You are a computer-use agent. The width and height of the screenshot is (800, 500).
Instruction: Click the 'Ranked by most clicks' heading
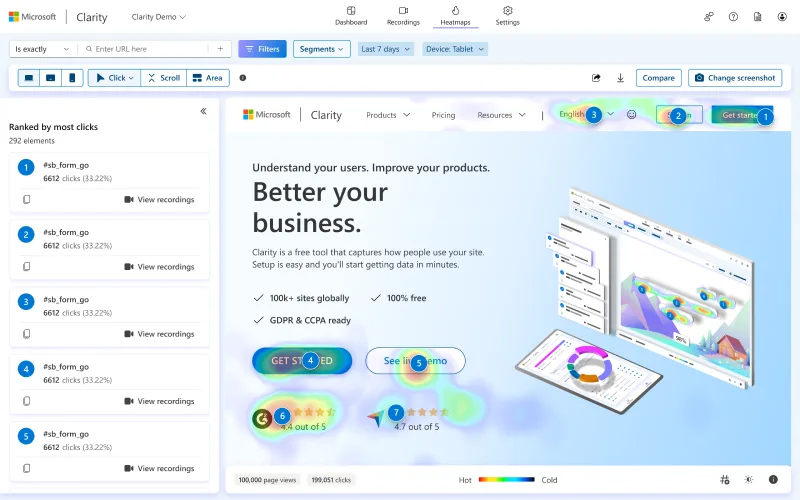(x=54, y=127)
